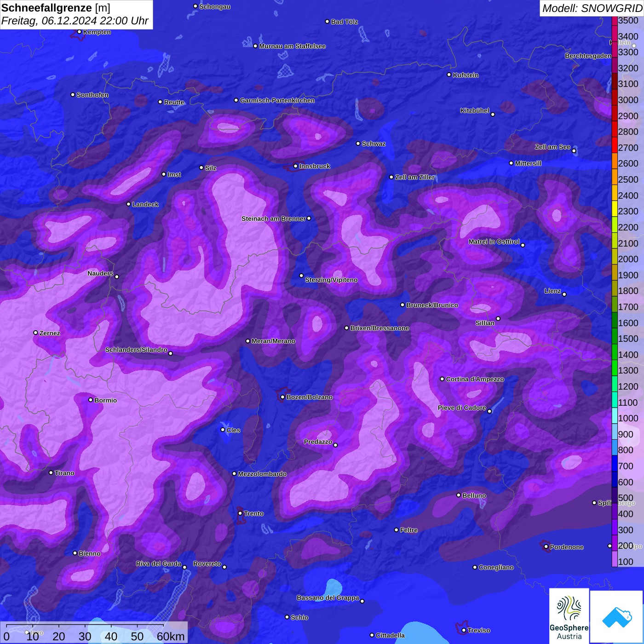Select the Zell am See label
Image resolution: width=644 pixels, height=644 pixels.
point(552,147)
